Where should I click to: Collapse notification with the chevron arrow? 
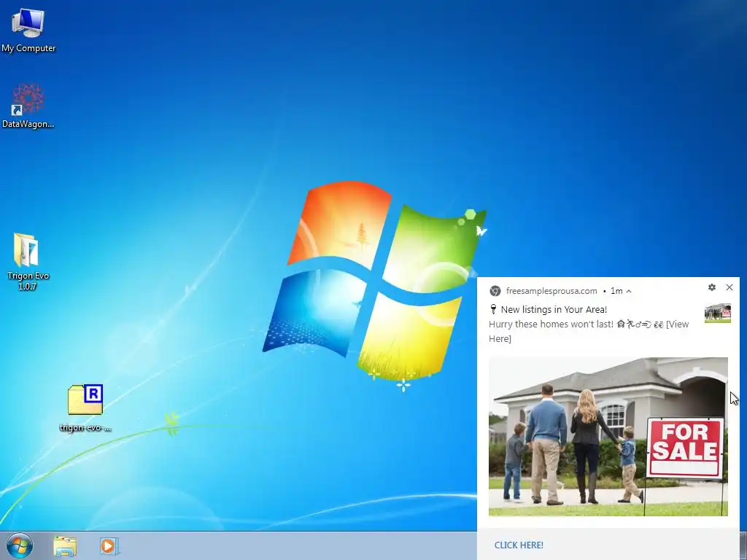point(629,291)
